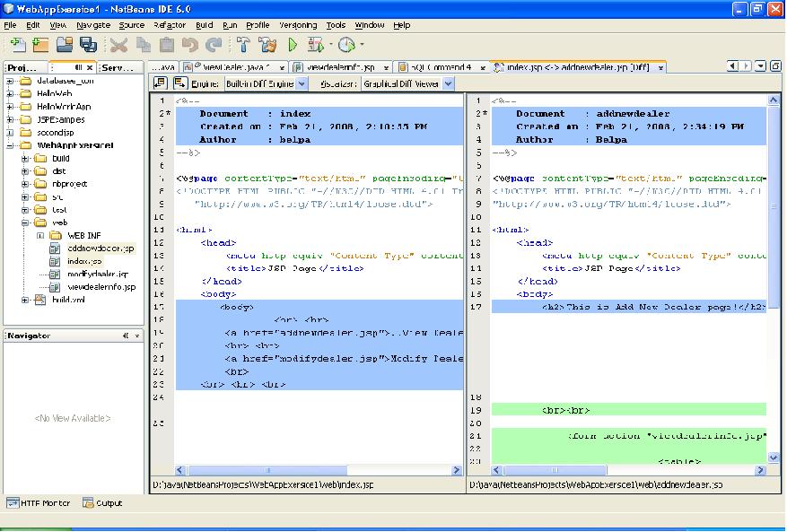The image size is (787, 532).
Task: Expand the src folder node
Action: (x=25, y=197)
